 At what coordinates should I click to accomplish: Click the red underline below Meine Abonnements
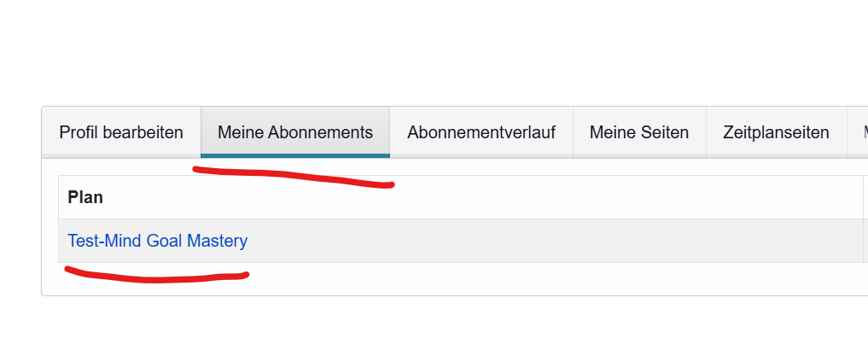(x=293, y=177)
